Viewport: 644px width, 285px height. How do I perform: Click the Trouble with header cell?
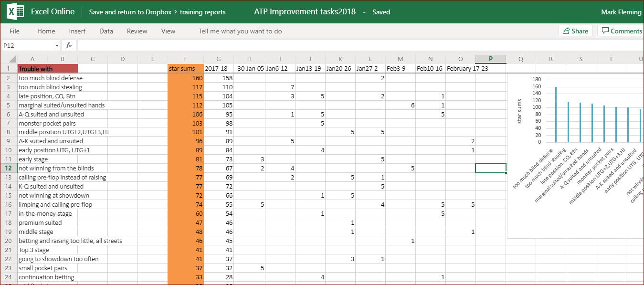point(47,69)
